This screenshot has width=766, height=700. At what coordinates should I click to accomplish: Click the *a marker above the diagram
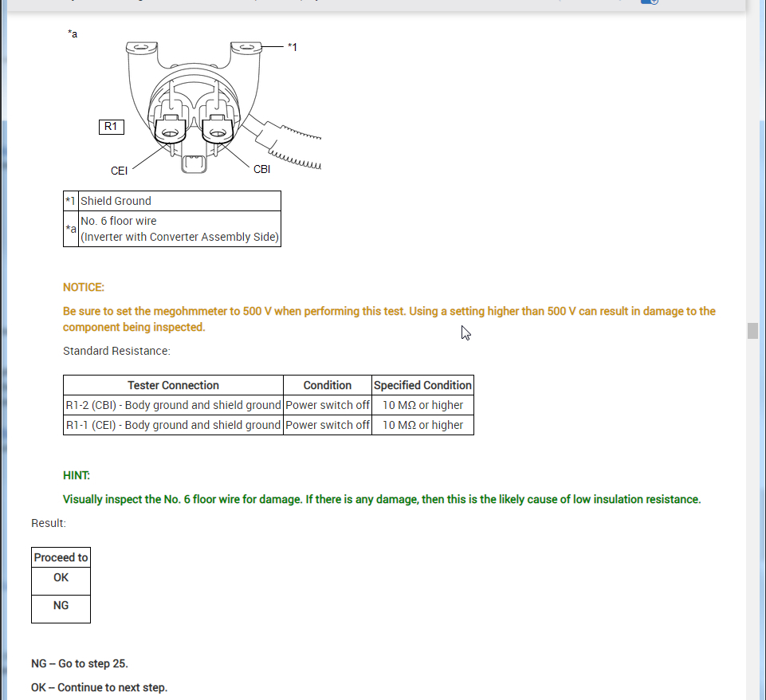73,33
